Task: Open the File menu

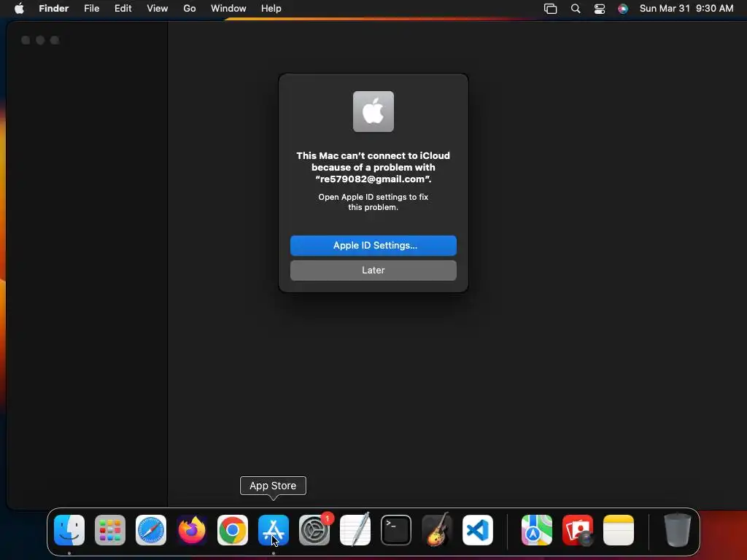Action: pyautogui.click(x=91, y=9)
